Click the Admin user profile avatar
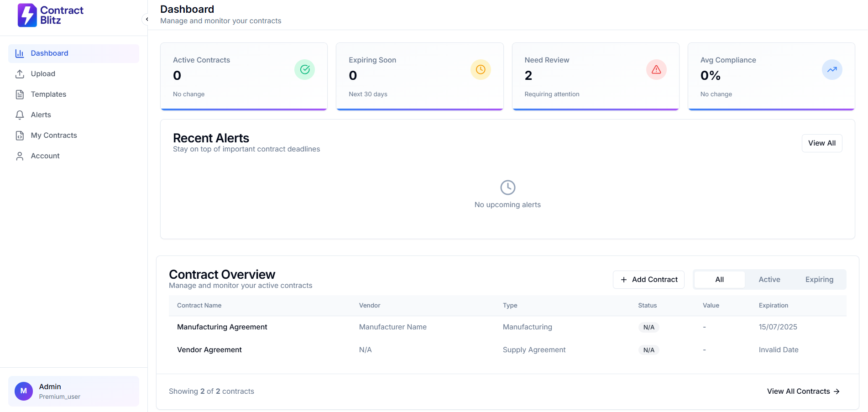The image size is (868, 412). tap(24, 391)
